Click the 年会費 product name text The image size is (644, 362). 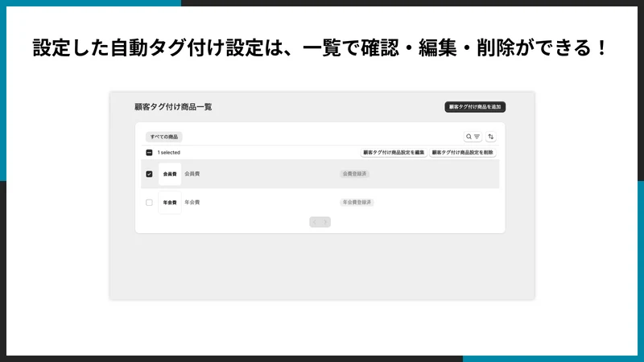(192, 203)
